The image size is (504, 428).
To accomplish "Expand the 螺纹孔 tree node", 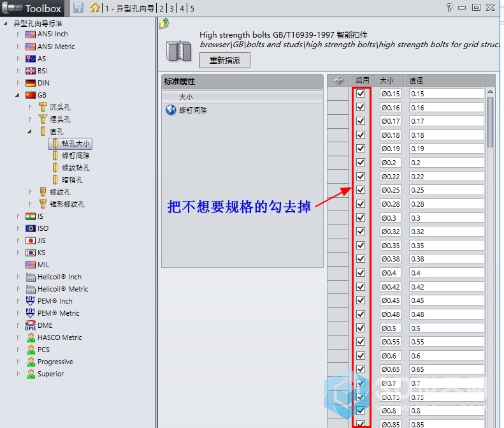I will 30,192.
